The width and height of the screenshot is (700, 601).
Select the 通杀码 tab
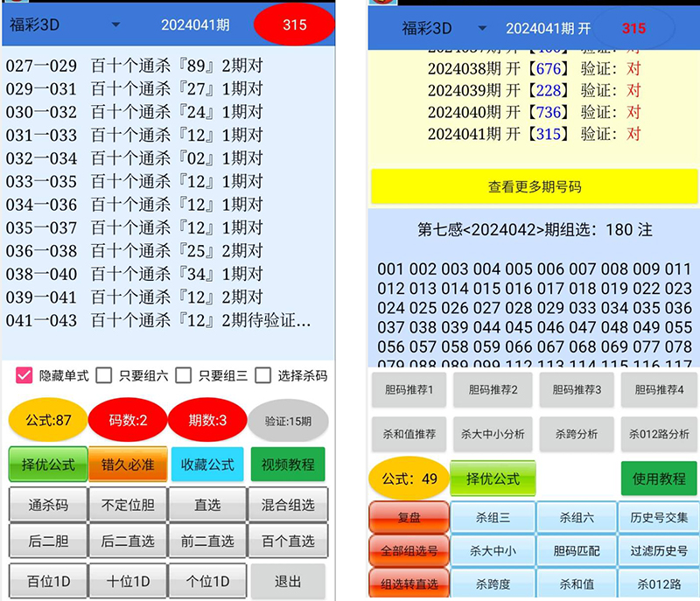pos(48,505)
